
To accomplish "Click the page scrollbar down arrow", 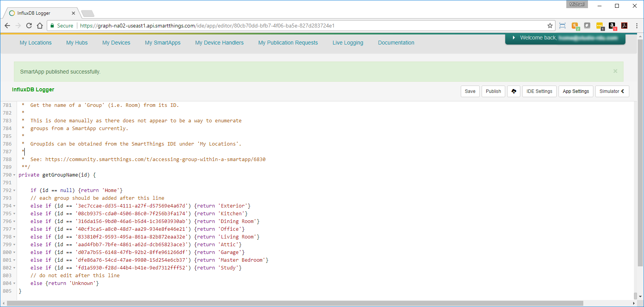I will coord(641,296).
